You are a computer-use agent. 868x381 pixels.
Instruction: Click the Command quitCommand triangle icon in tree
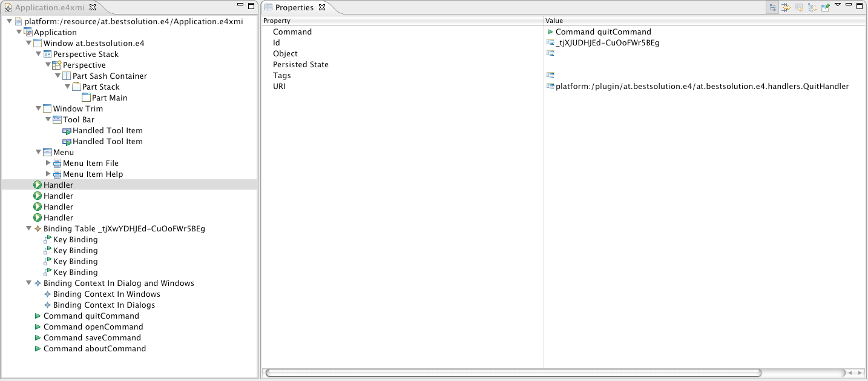(38, 316)
